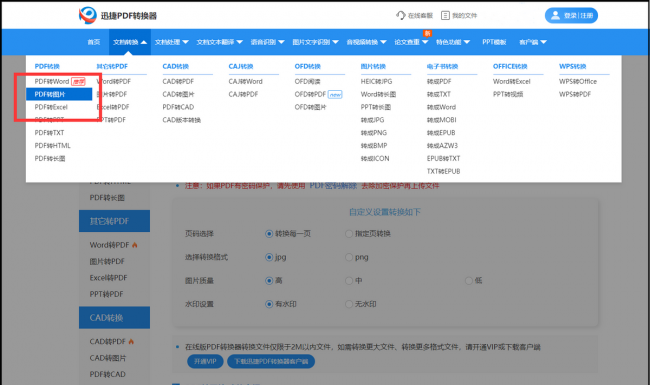Expand the 论文查重 navigation dropdown

pyautogui.click(x=411, y=42)
